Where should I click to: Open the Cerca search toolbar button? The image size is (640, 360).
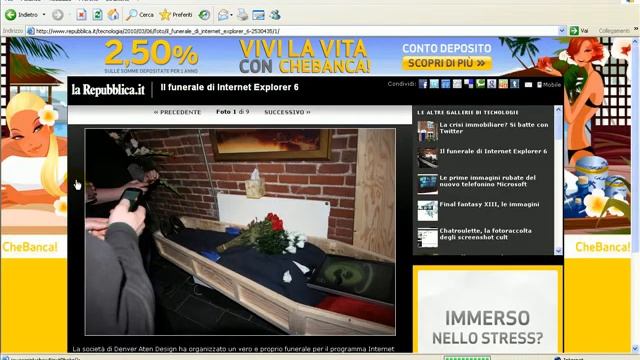pos(140,15)
